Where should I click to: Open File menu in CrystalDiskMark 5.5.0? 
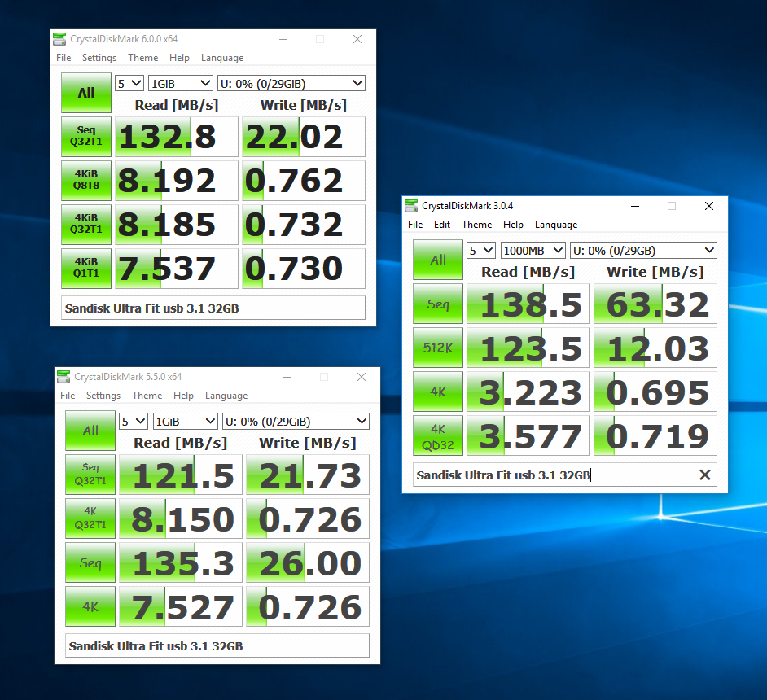click(x=68, y=396)
